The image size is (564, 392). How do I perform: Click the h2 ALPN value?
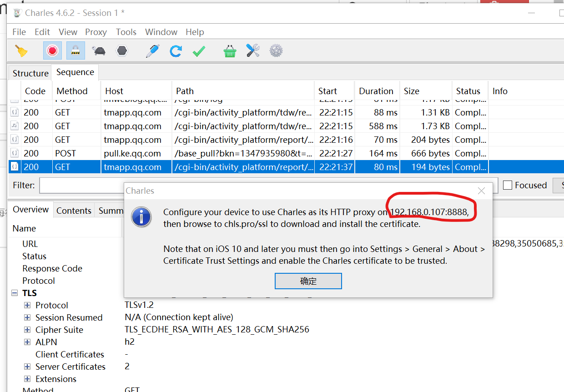click(130, 342)
